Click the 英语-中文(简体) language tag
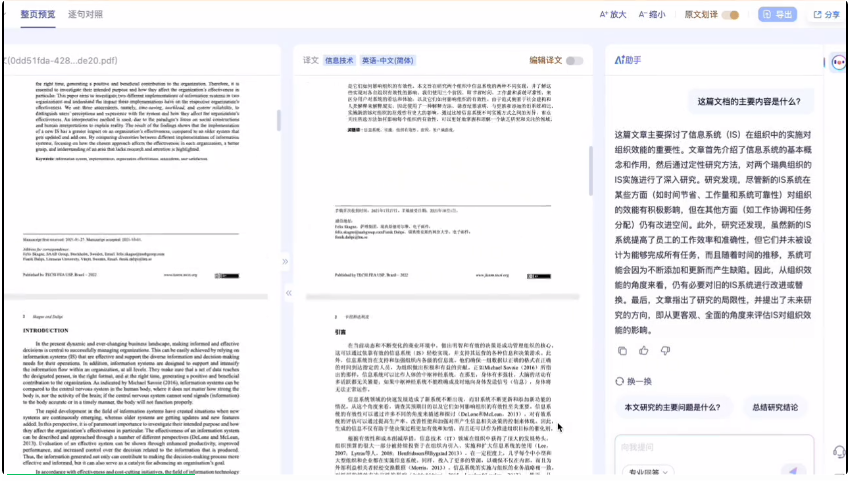850x481 pixels. pyautogui.click(x=388, y=61)
